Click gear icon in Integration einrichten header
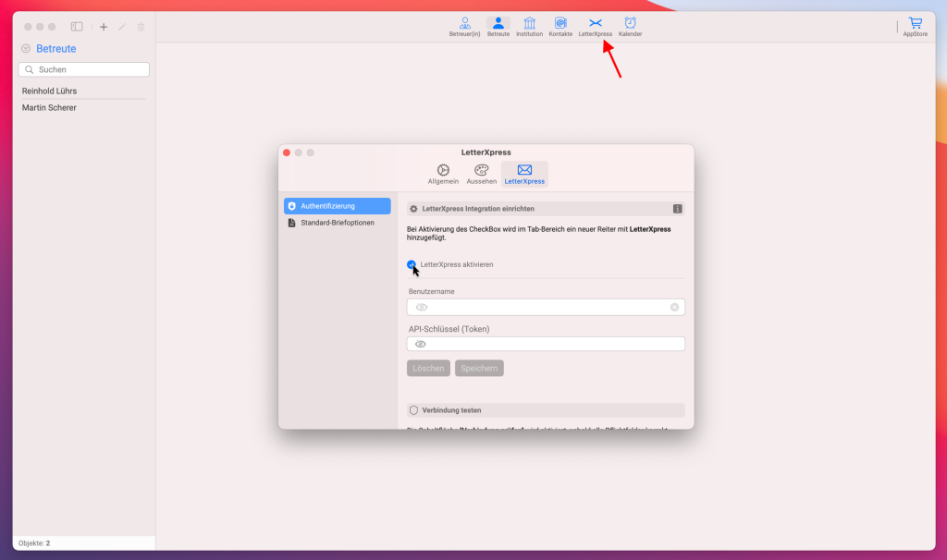Image resolution: width=947 pixels, height=560 pixels. point(413,209)
